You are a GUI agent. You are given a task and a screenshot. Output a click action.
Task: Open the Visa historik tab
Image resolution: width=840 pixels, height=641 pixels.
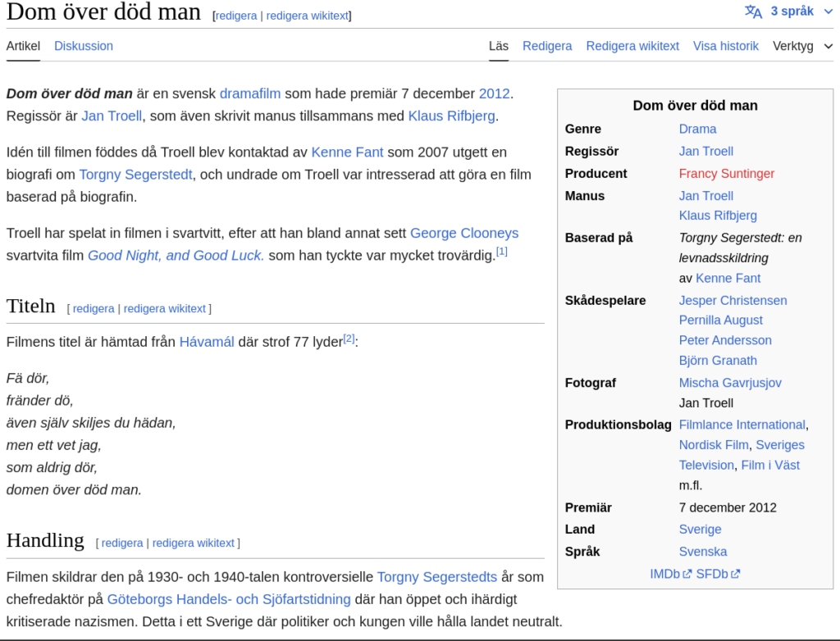click(725, 46)
